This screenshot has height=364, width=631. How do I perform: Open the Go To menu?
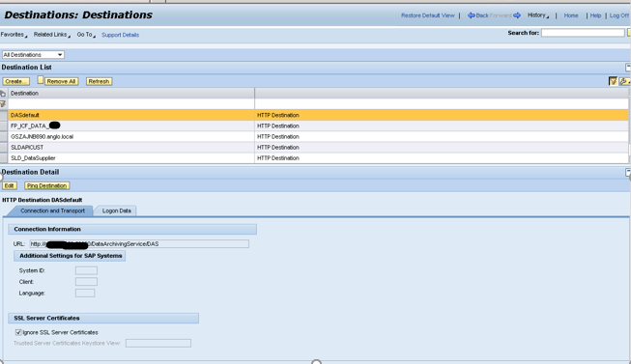tap(86, 35)
